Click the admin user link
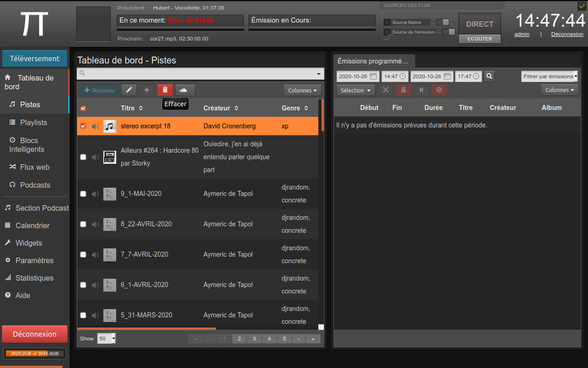The width and height of the screenshot is (588, 368). point(522,34)
